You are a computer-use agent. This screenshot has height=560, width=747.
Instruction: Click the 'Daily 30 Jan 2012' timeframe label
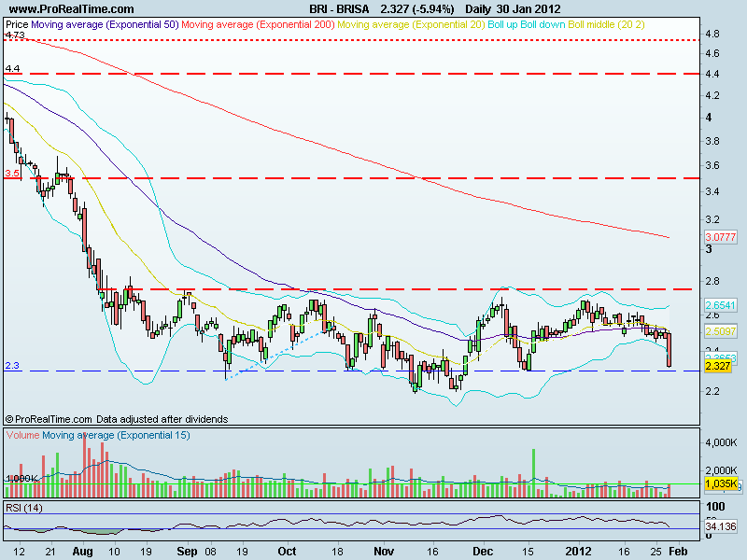click(513, 8)
